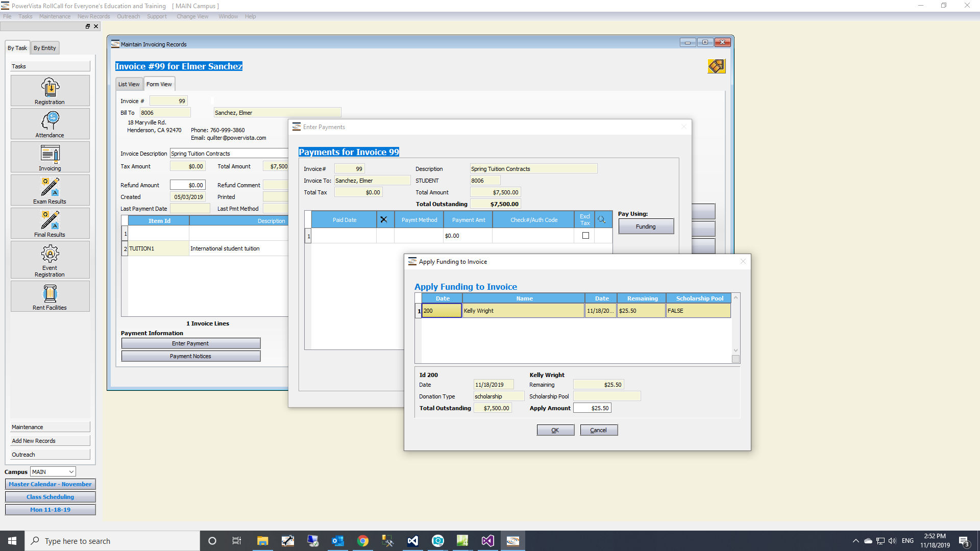Click the Refund Amount field

(x=187, y=185)
